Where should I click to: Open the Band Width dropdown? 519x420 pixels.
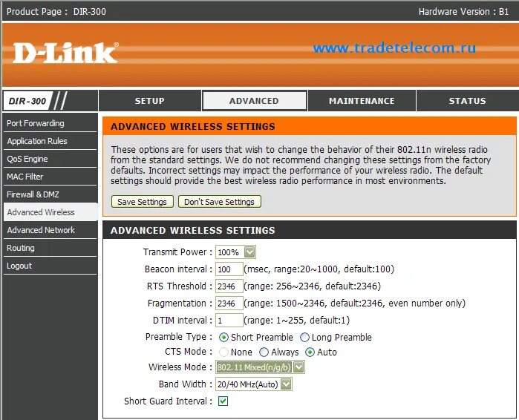pyautogui.click(x=253, y=384)
